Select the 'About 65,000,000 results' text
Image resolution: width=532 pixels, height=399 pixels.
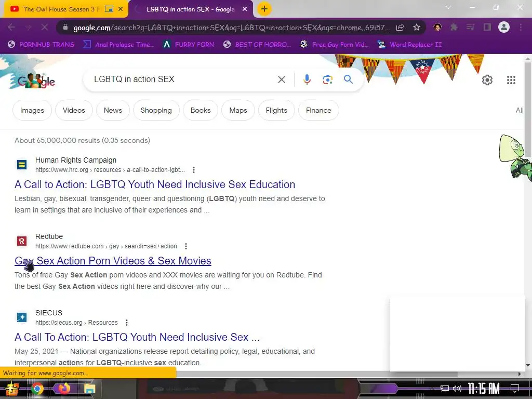point(82,140)
